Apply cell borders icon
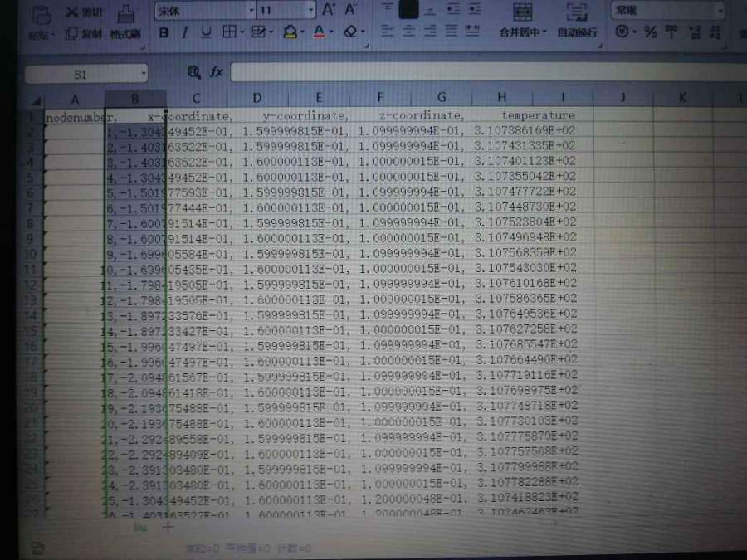The height and width of the screenshot is (560, 747). tap(230, 32)
